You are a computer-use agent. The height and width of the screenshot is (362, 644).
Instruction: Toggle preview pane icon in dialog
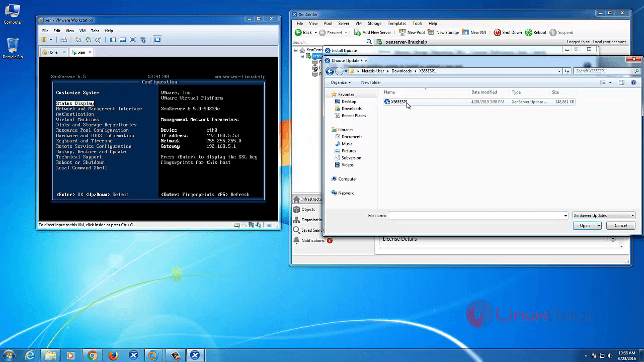click(x=621, y=82)
